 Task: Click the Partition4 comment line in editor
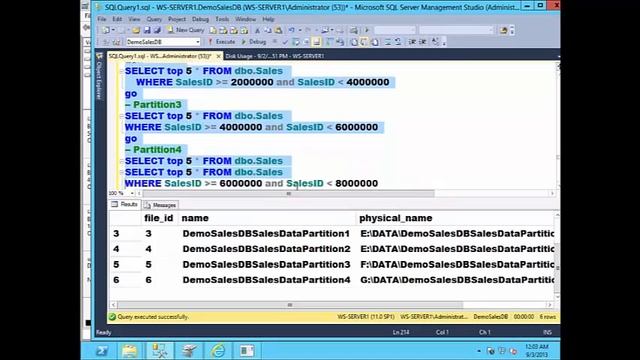tap(153, 149)
